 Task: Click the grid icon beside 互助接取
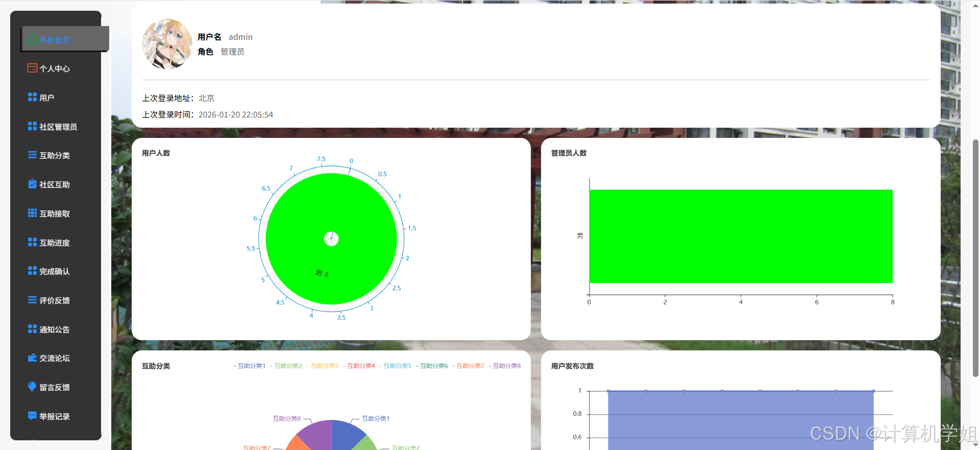click(32, 213)
